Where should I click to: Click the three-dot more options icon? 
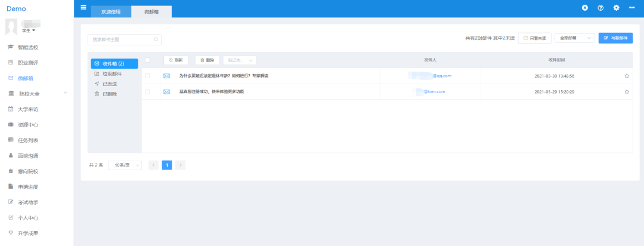(x=631, y=8)
